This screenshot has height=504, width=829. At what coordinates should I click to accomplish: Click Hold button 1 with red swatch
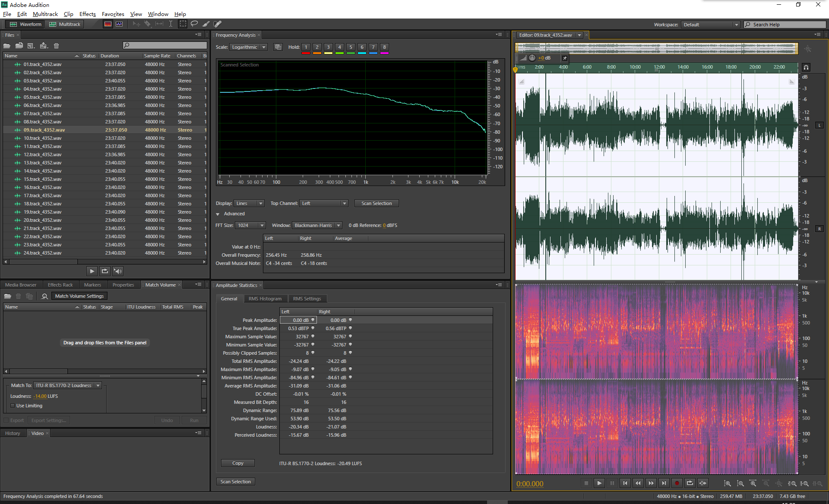[x=306, y=48]
